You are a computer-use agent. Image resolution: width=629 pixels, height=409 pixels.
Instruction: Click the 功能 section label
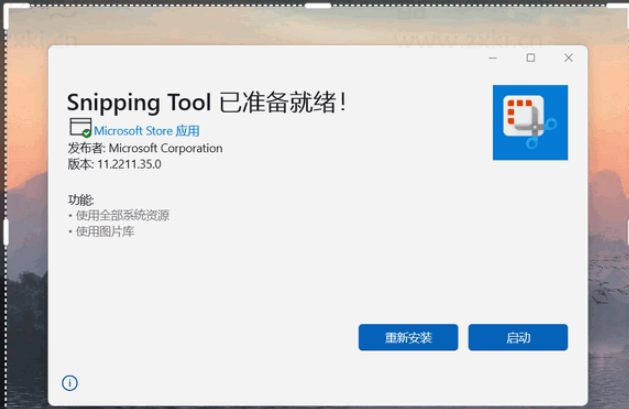80,199
